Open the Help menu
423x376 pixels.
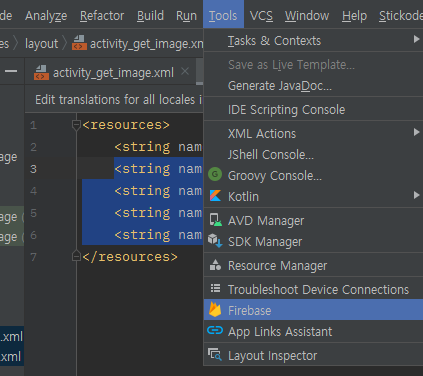(x=354, y=15)
